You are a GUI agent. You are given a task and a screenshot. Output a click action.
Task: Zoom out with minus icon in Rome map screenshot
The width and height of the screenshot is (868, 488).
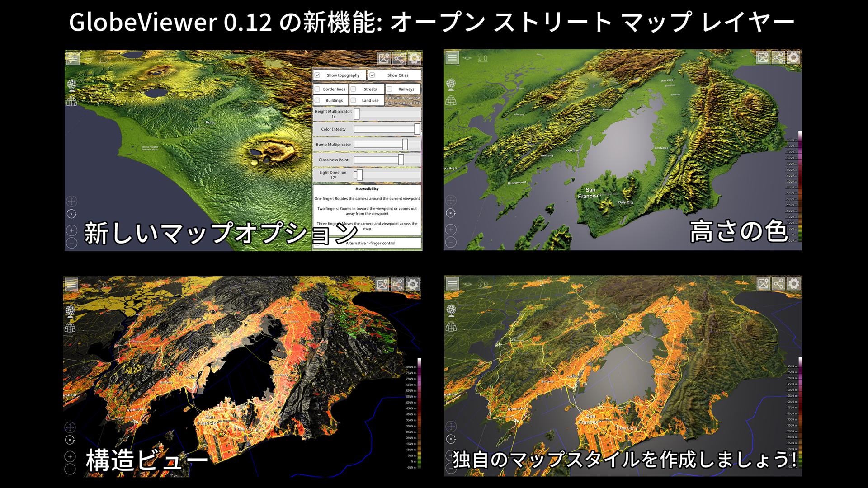(71, 243)
